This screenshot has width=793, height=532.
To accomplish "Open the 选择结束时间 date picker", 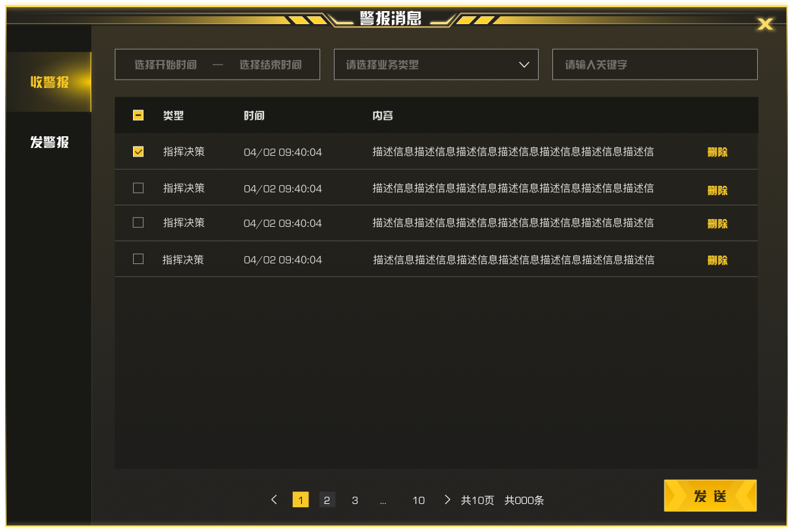I will pyautogui.click(x=270, y=65).
